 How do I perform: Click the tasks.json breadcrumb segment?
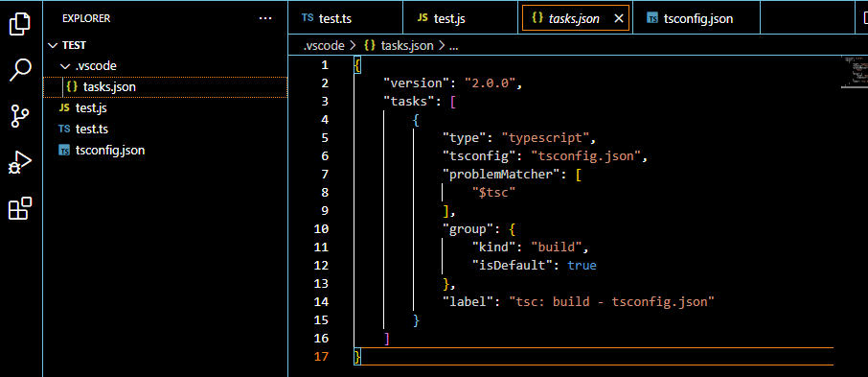(407, 46)
